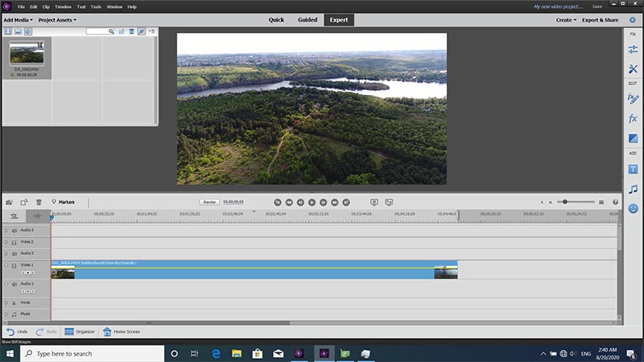Mute the Audio 1 track speaker
The image size is (644, 362).
(x=14, y=284)
